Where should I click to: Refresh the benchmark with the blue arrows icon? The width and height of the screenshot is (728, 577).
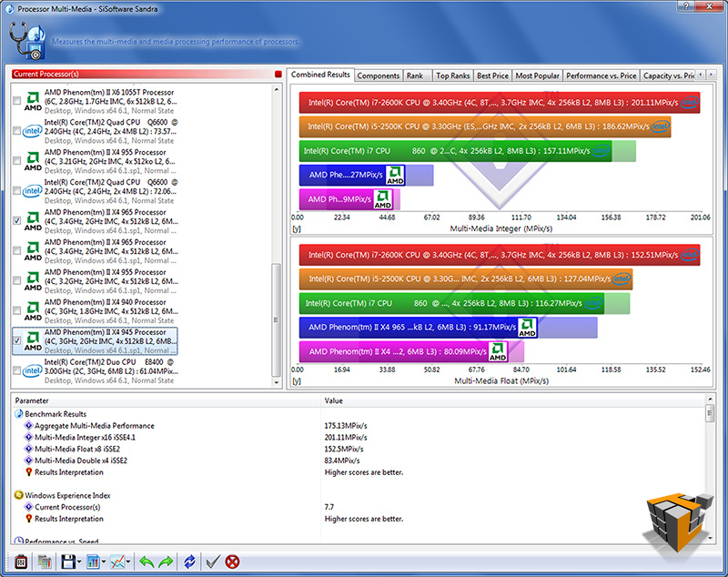(189, 562)
